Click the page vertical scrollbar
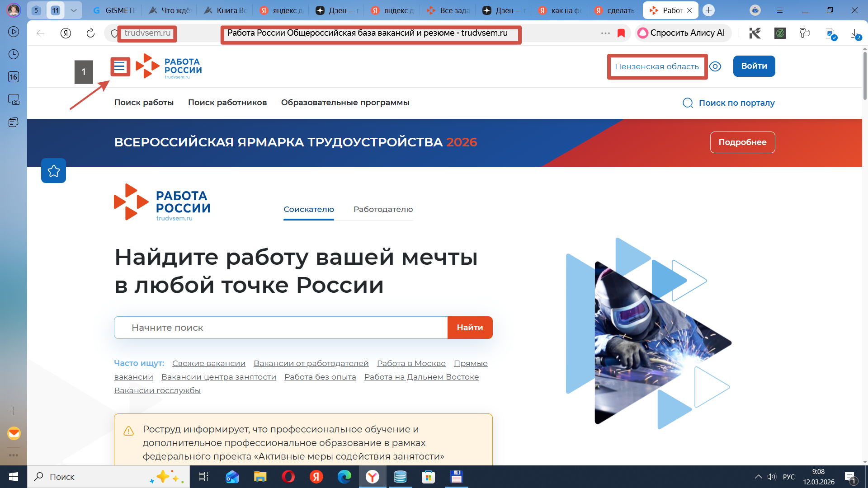Image resolution: width=868 pixels, height=488 pixels. (864, 77)
